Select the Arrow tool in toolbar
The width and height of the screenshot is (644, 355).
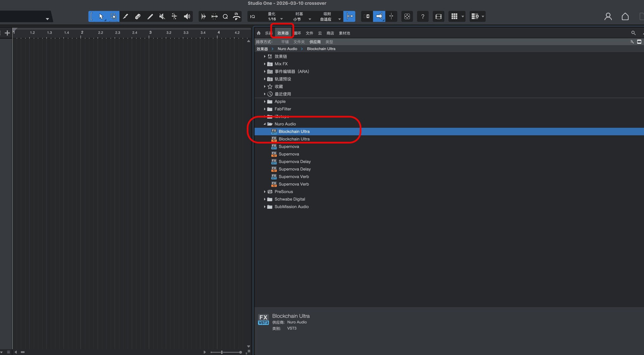101,16
